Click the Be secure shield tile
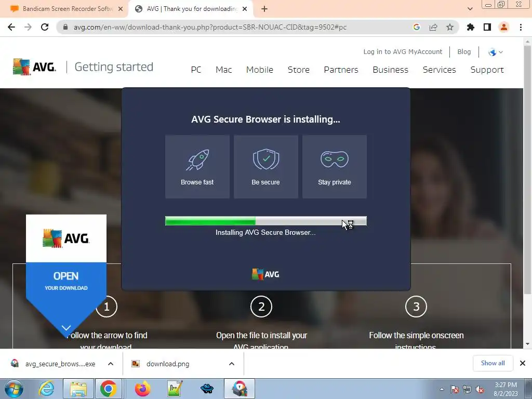The image size is (532, 399). 265,167
